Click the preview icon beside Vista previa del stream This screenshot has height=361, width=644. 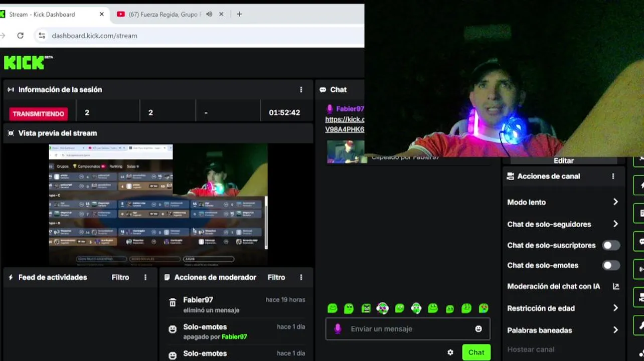point(11,133)
